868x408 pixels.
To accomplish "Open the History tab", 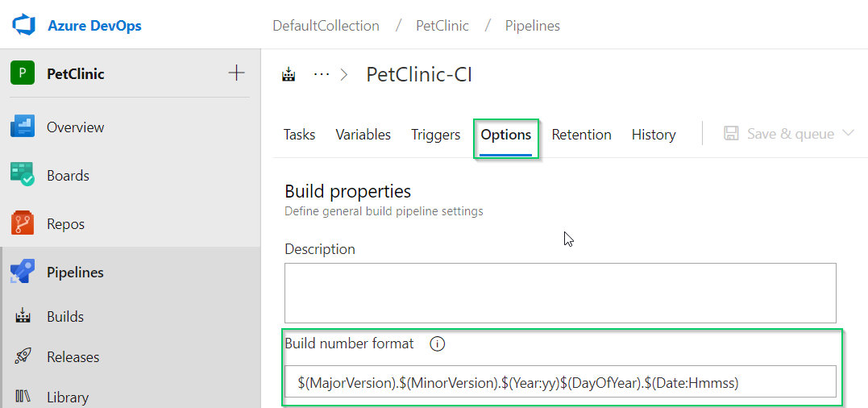I will pyautogui.click(x=653, y=135).
